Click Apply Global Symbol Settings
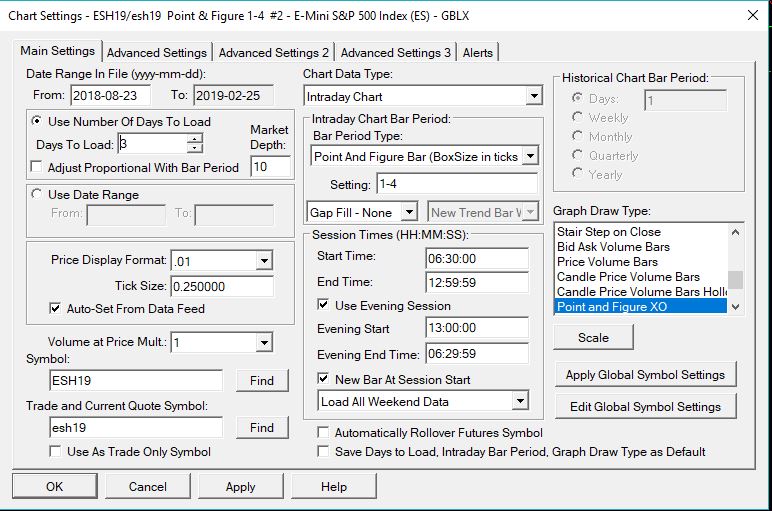Screen dimensions: 772x511 645,375
